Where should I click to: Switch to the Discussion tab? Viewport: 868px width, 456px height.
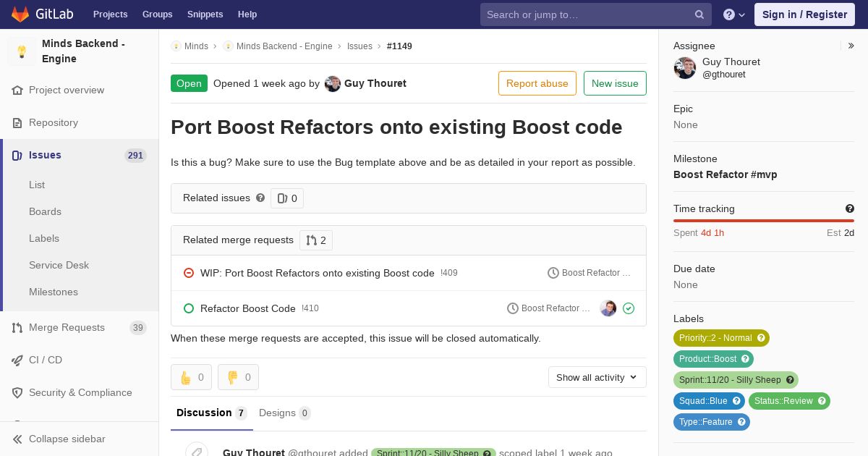coord(212,413)
